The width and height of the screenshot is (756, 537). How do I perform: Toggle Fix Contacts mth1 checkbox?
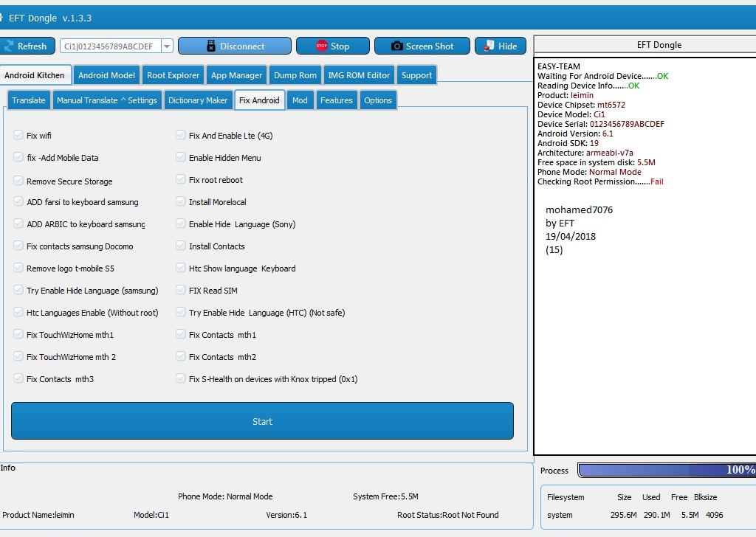[181, 334]
